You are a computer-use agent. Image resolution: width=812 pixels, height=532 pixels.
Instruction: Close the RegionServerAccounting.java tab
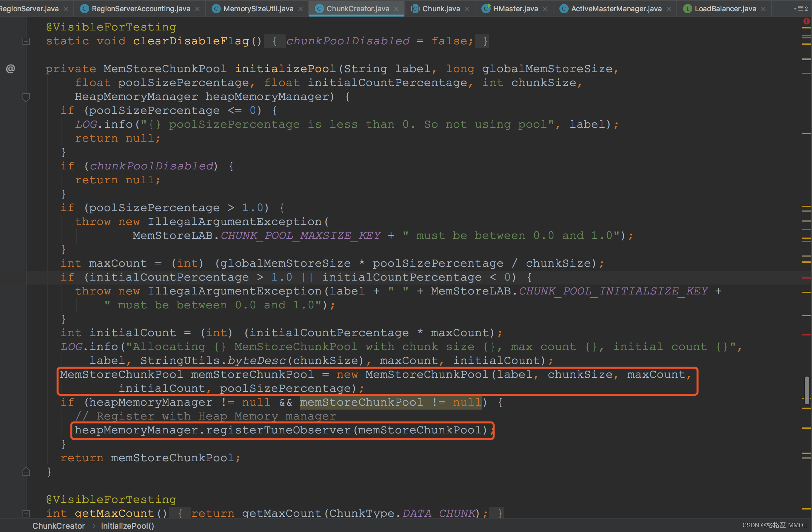(197, 9)
